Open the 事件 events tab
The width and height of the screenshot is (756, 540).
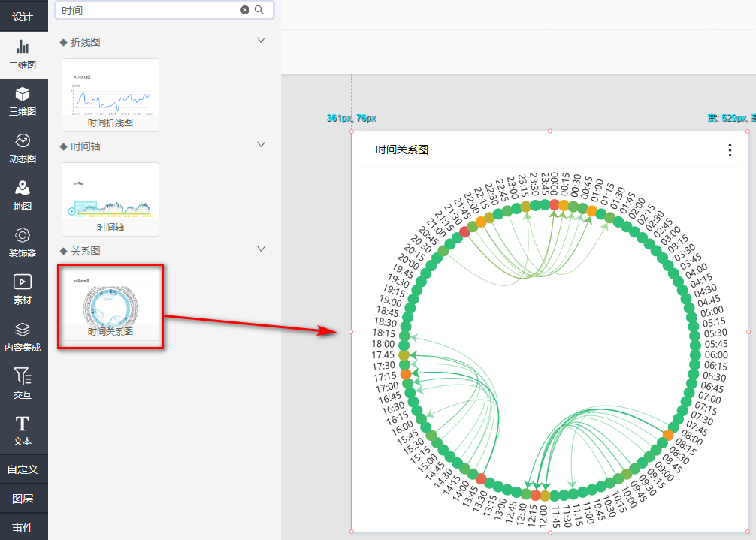23,528
